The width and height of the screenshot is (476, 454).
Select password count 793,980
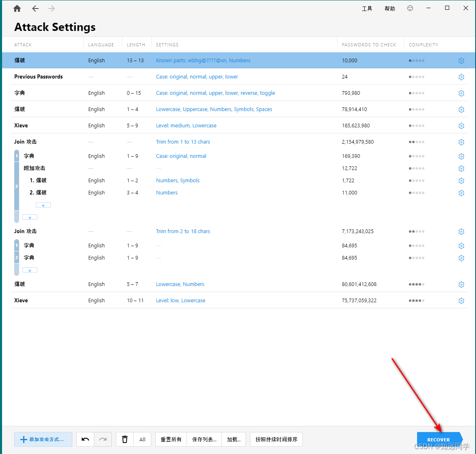pyautogui.click(x=351, y=93)
